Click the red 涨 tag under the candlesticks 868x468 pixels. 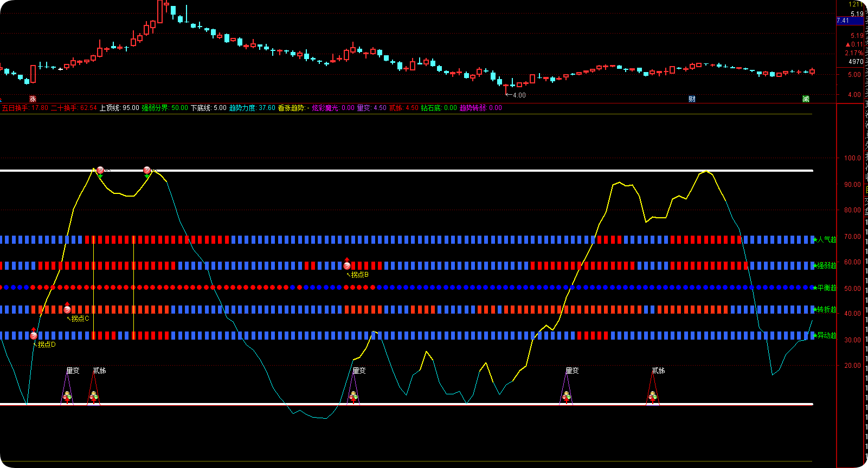[33, 99]
